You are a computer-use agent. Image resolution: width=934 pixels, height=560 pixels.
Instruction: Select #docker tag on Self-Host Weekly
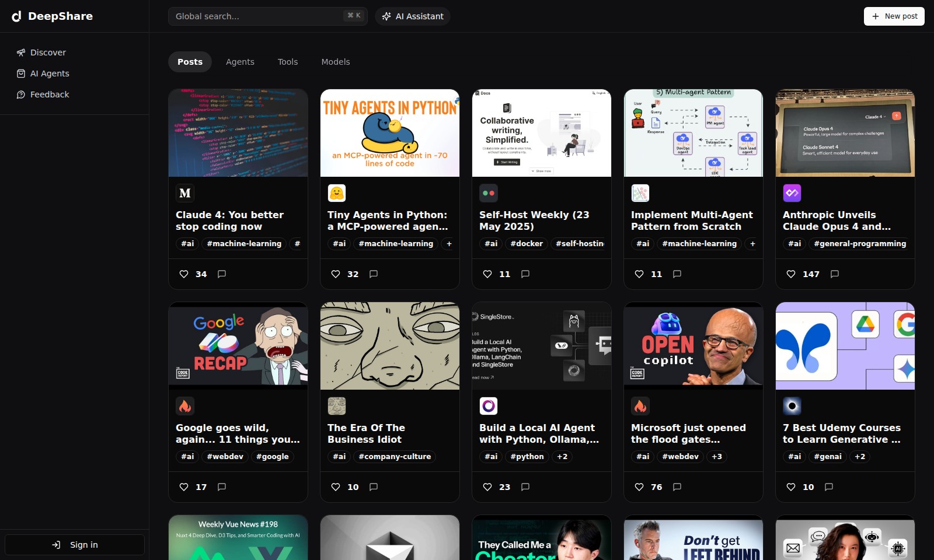tap(527, 244)
